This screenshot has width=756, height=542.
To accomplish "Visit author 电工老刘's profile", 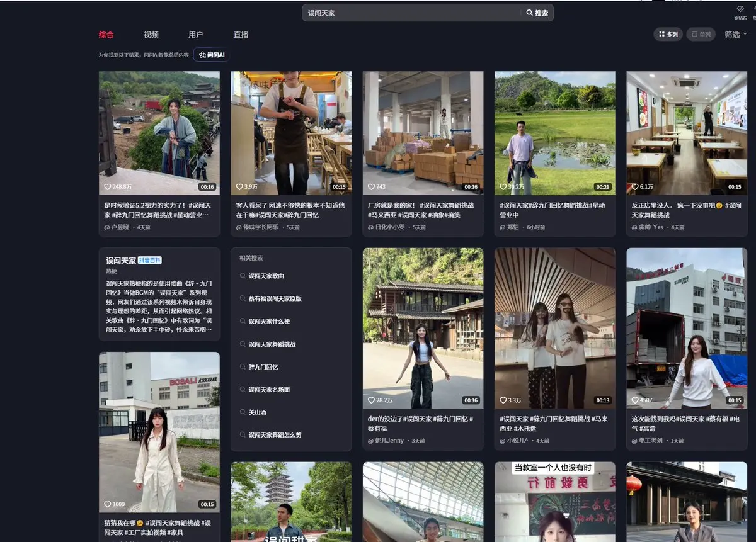I will pyautogui.click(x=651, y=441).
